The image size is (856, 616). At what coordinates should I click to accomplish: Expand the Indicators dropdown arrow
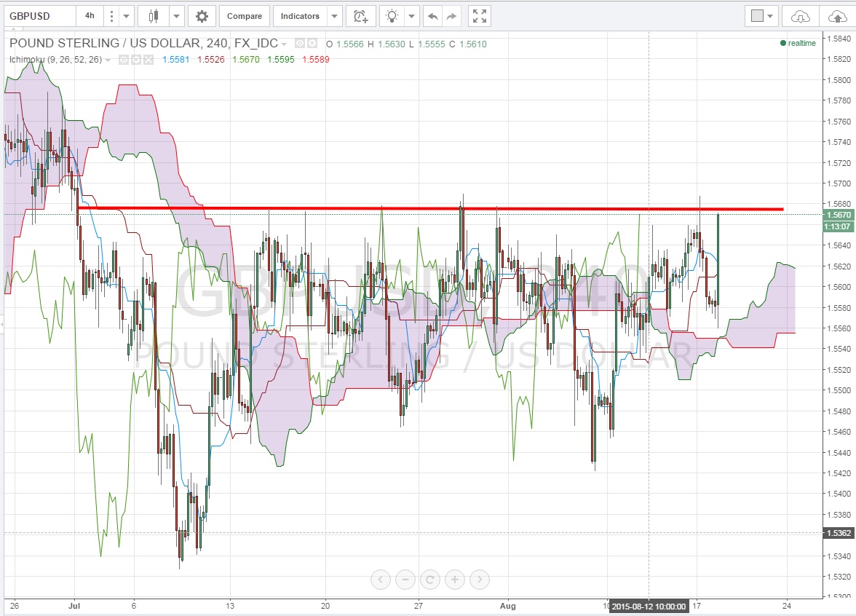(x=333, y=16)
